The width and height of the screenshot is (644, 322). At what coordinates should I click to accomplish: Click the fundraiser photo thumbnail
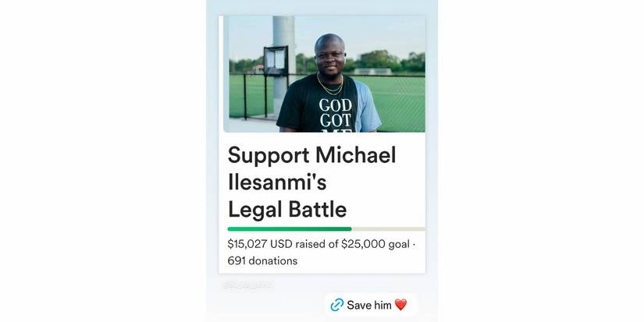click(x=324, y=74)
